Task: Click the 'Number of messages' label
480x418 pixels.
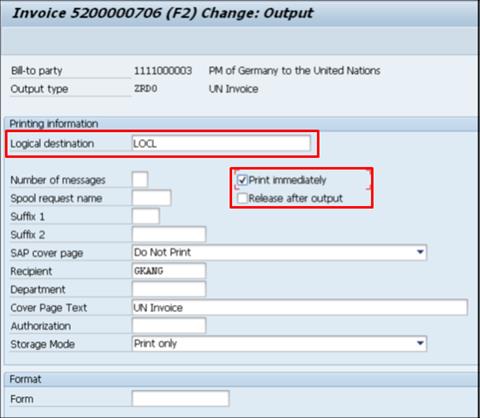Action: 58,180
